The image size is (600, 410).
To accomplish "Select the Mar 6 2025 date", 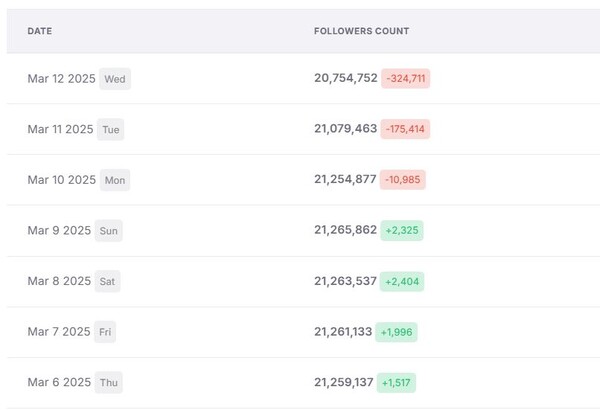I will pyautogui.click(x=59, y=383).
